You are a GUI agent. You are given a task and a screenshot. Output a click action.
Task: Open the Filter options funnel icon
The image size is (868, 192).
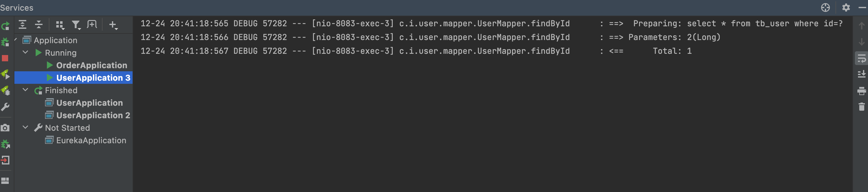pyautogui.click(x=76, y=25)
